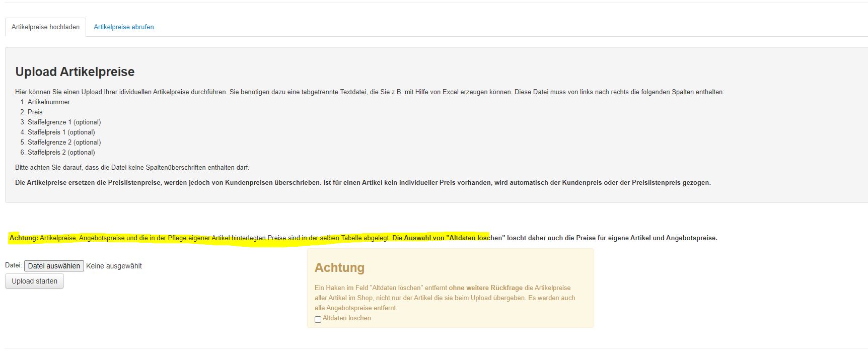The image size is (868, 351).
Task: Select the "Artikelpreise hochladen" tab
Action: tap(45, 27)
